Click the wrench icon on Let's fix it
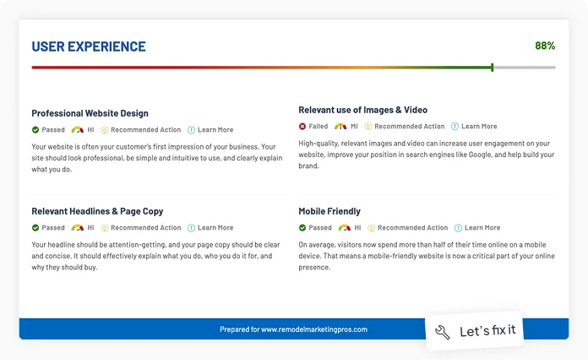Image resolution: width=588 pixels, height=364 pixels. tap(443, 332)
